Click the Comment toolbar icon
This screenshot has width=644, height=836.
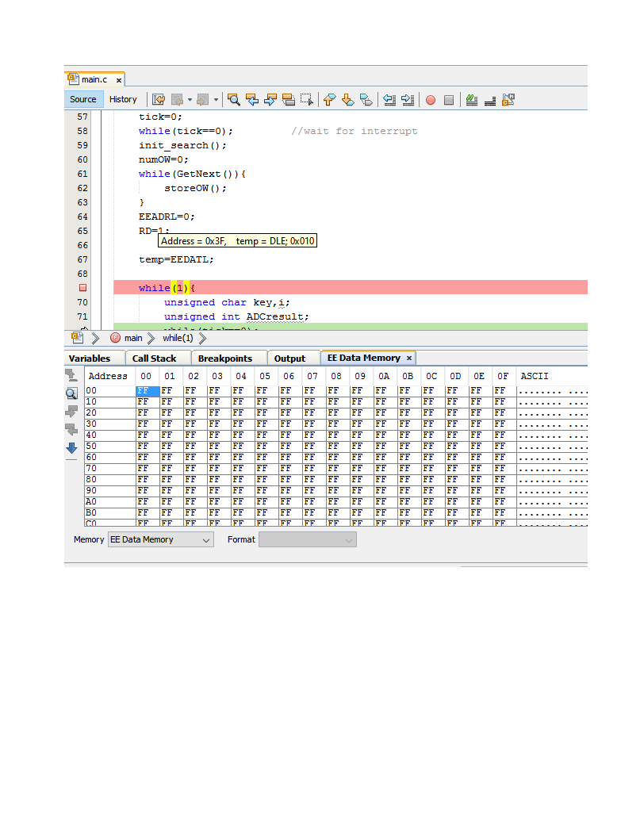[472, 100]
